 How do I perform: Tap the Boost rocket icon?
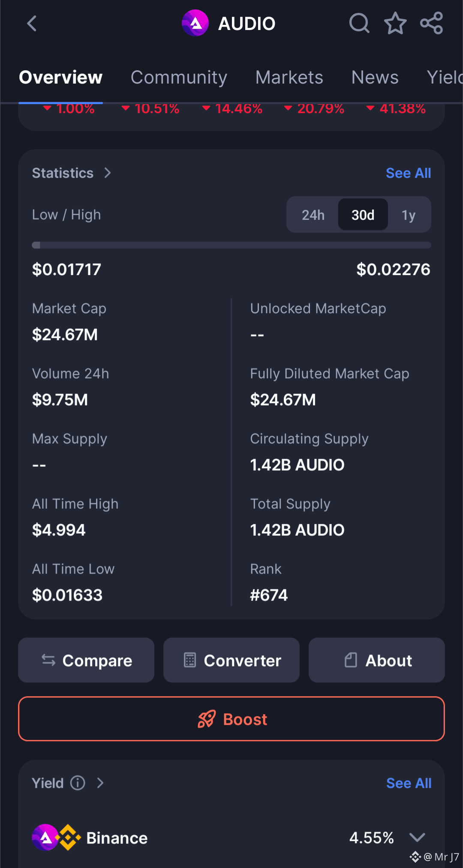point(207,719)
